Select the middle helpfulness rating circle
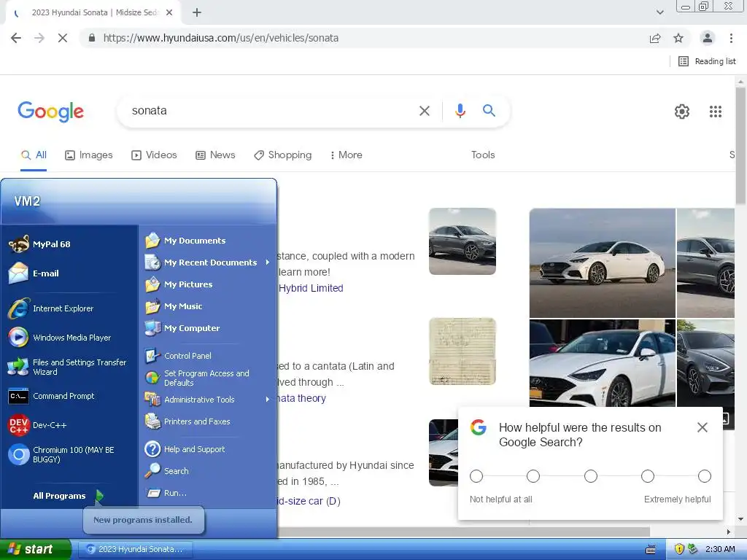 click(590, 476)
